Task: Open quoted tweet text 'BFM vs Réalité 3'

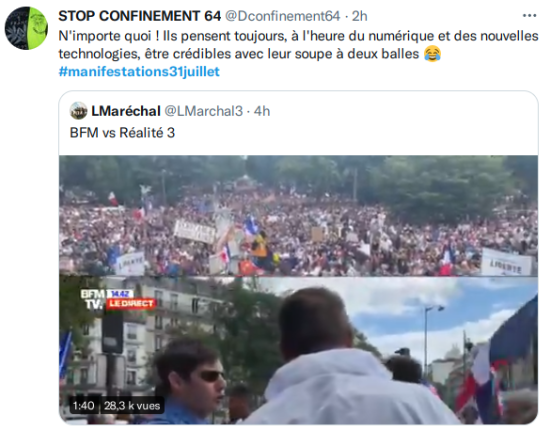Action: coord(122,133)
